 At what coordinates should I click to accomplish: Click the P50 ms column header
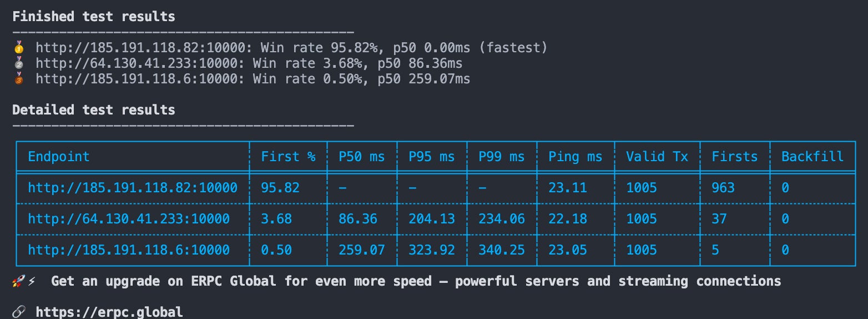click(362, 157)
